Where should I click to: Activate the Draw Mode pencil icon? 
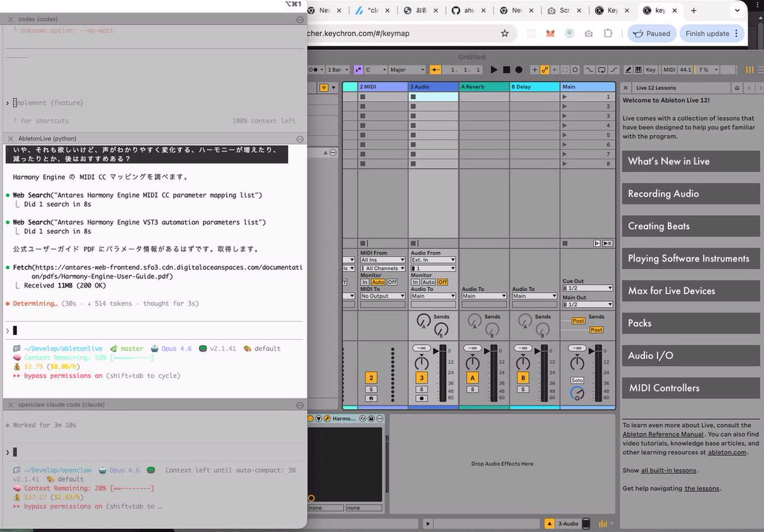(627, 69)
